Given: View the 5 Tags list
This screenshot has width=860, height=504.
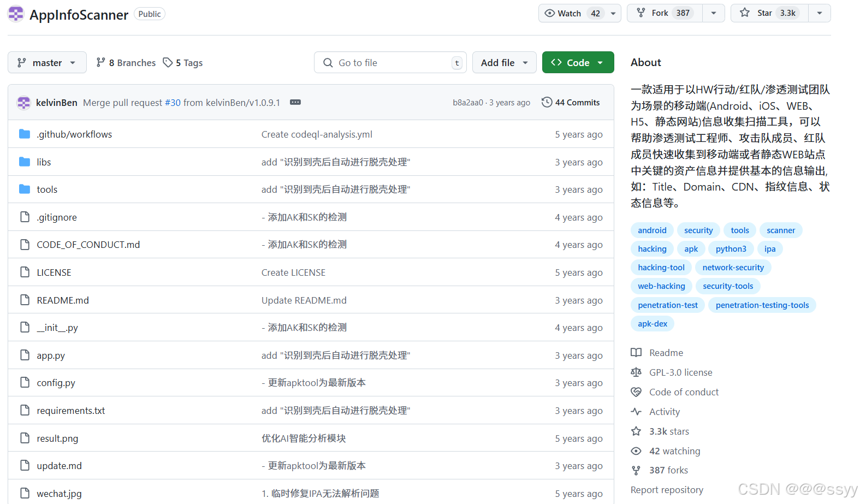Looking at the screenshot, I should 183,63.
